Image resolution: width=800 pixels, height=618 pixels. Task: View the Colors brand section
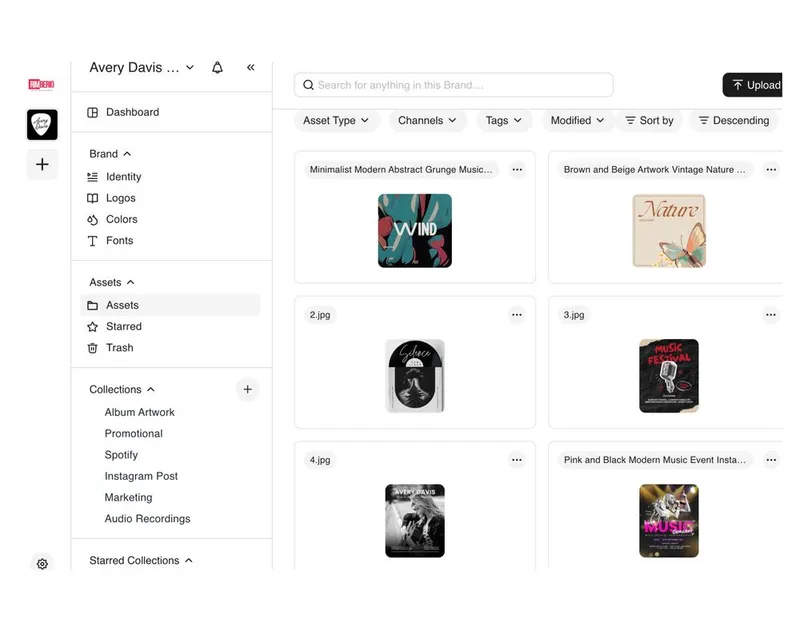pos(122,219)
